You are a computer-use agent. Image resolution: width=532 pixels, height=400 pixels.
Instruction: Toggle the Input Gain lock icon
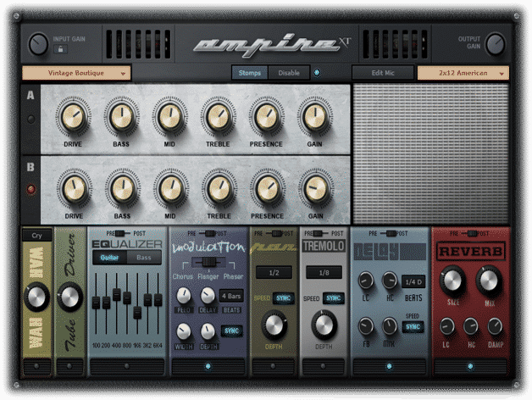coord(60,49)
